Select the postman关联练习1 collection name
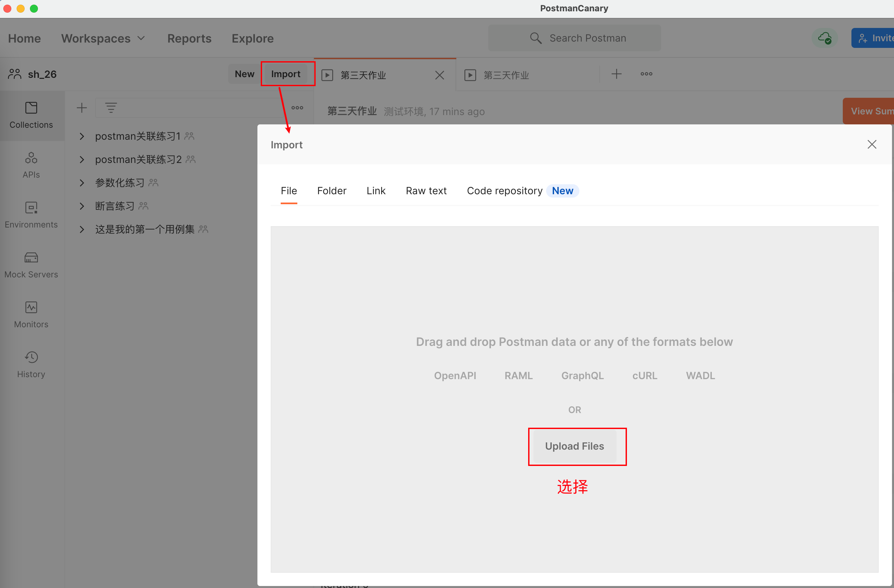The image size is (894, 588). pos(138,136)
